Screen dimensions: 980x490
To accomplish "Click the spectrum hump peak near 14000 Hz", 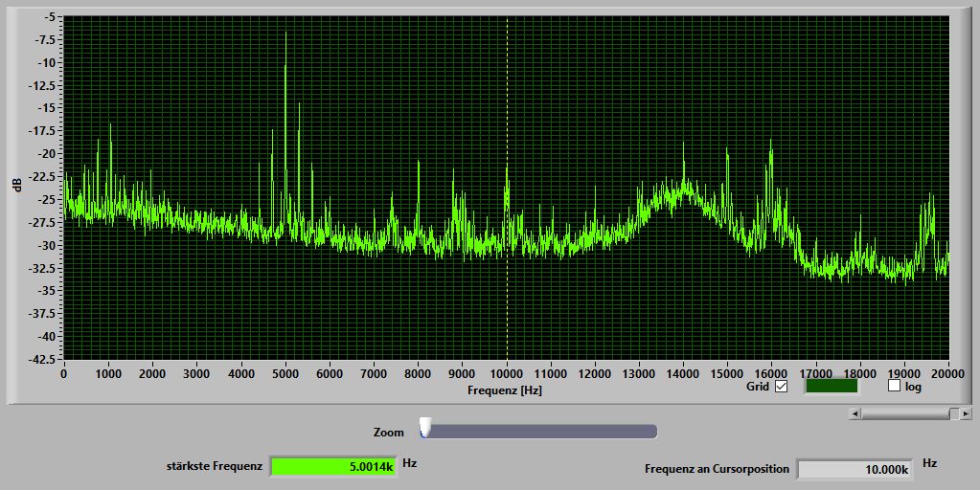I will 684,148.
